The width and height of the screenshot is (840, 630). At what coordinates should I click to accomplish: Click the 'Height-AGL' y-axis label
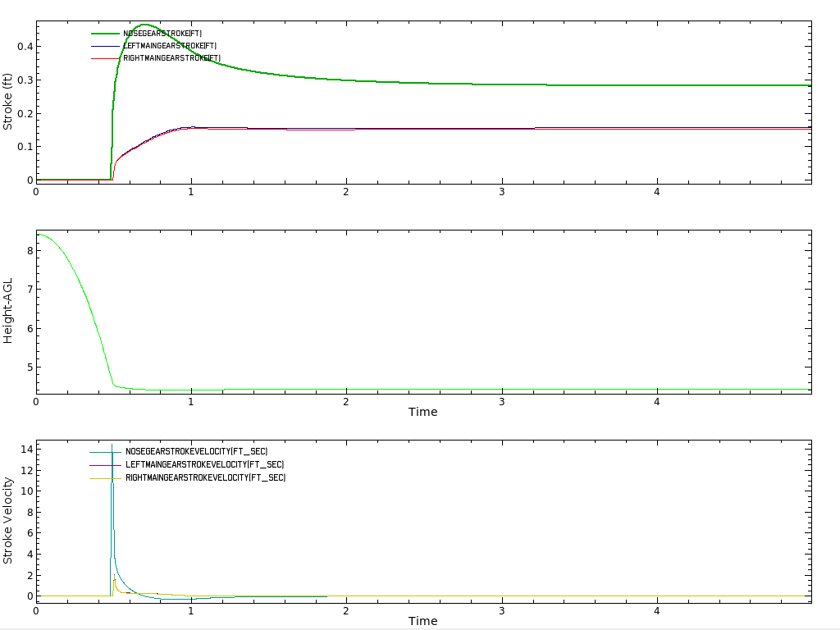click(x=8, y=312)
